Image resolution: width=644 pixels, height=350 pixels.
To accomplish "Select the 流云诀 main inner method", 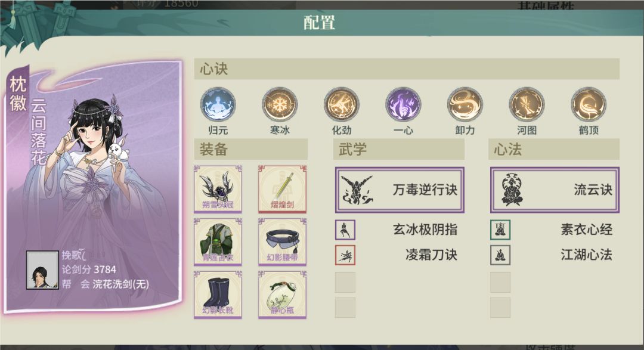I will (x=555, y=190).
